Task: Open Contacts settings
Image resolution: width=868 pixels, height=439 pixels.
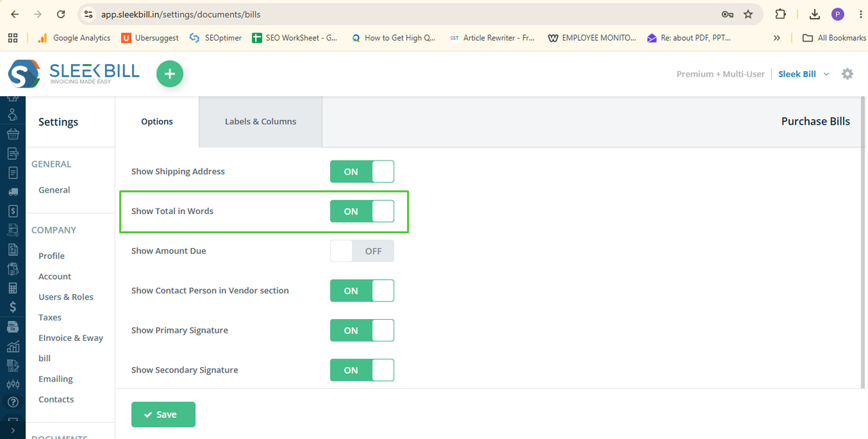Action: 56,400
